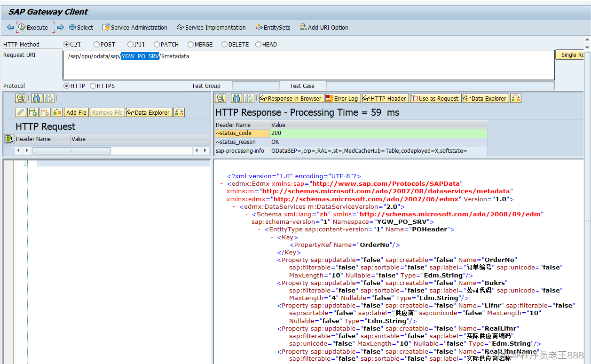
Task: Click the response pane details magnifier icon
Action: coord(221,98)
